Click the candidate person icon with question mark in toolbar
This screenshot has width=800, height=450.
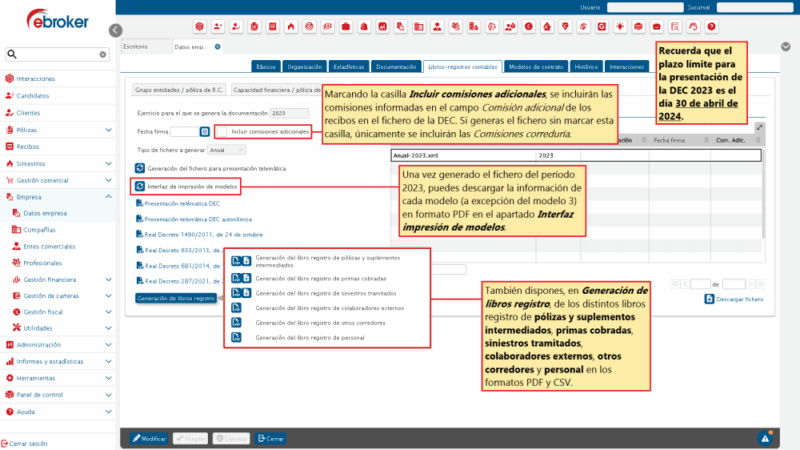point(218,27)
